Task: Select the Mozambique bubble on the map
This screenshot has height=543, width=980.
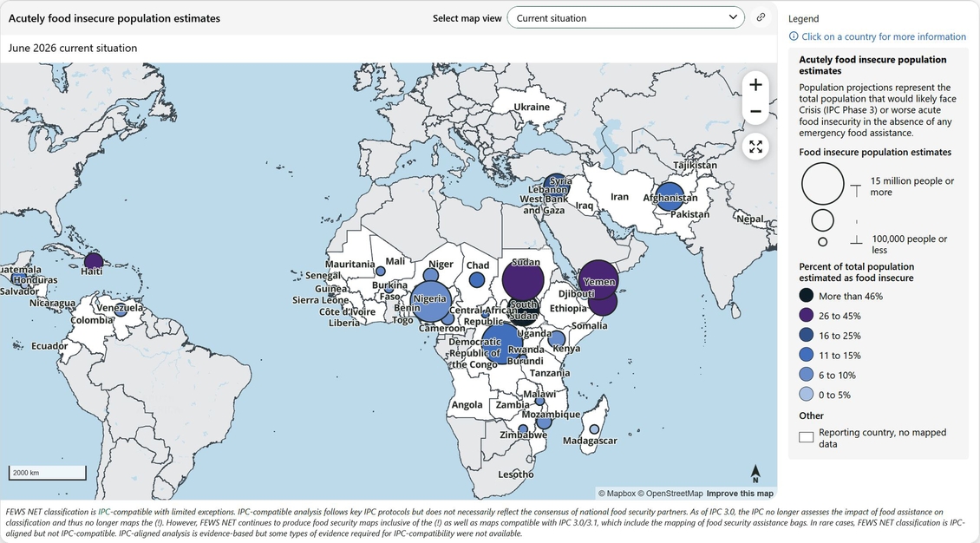Action: 544,422
